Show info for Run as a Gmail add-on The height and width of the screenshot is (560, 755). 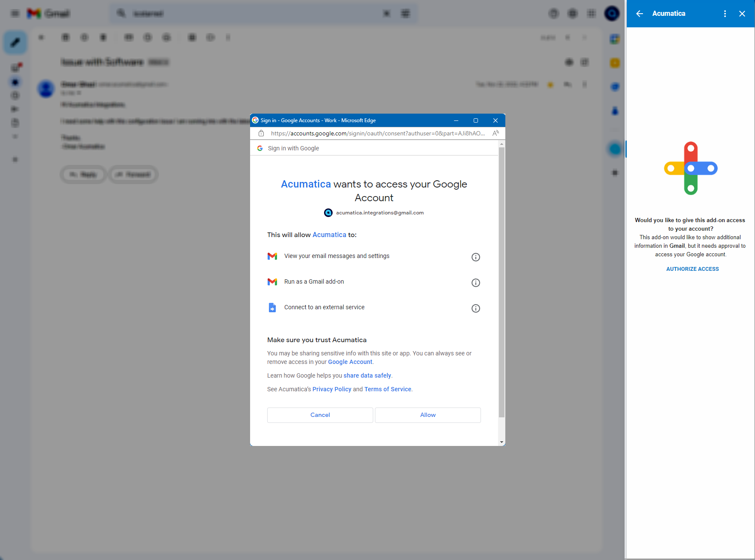(475, 283)
